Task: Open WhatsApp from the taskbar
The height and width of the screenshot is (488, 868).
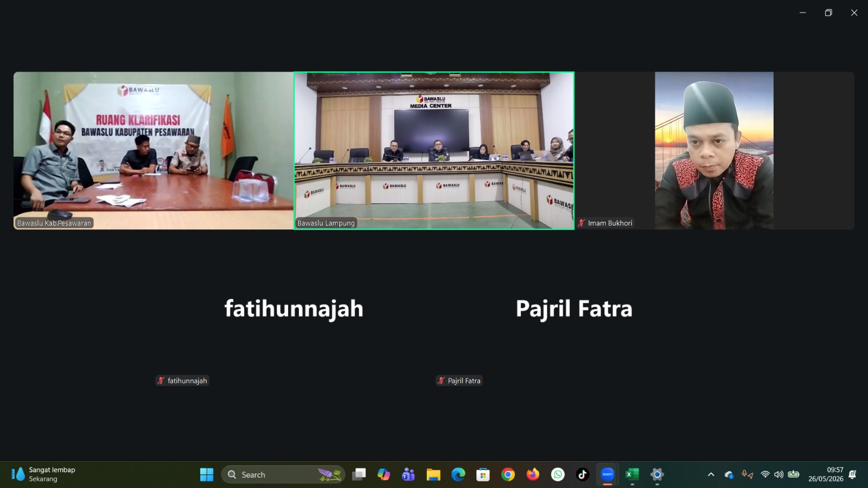Action: [558, 474]
